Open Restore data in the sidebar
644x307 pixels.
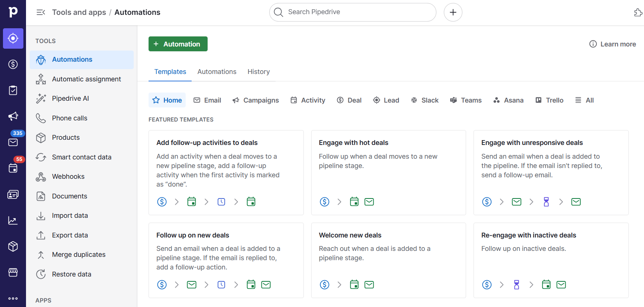82,274
